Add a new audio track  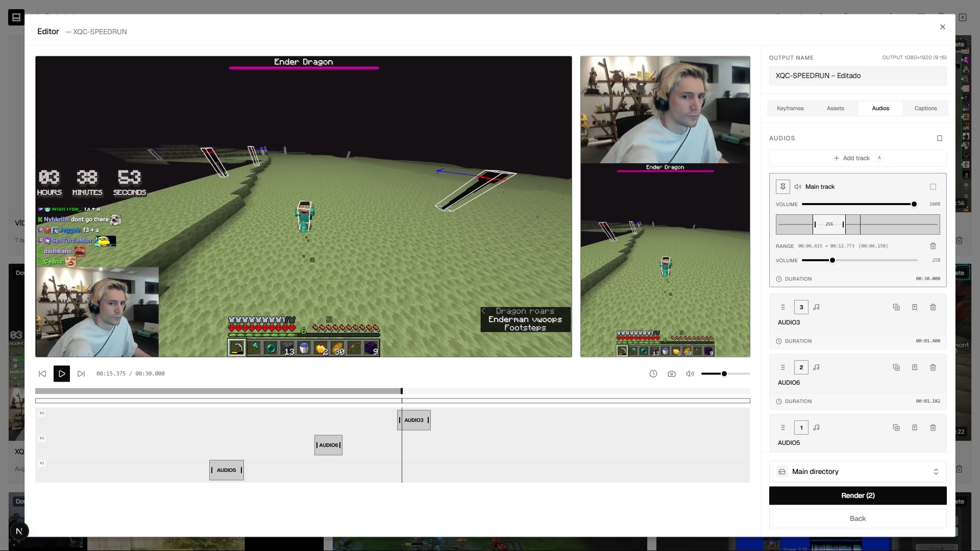coord(857,158)
